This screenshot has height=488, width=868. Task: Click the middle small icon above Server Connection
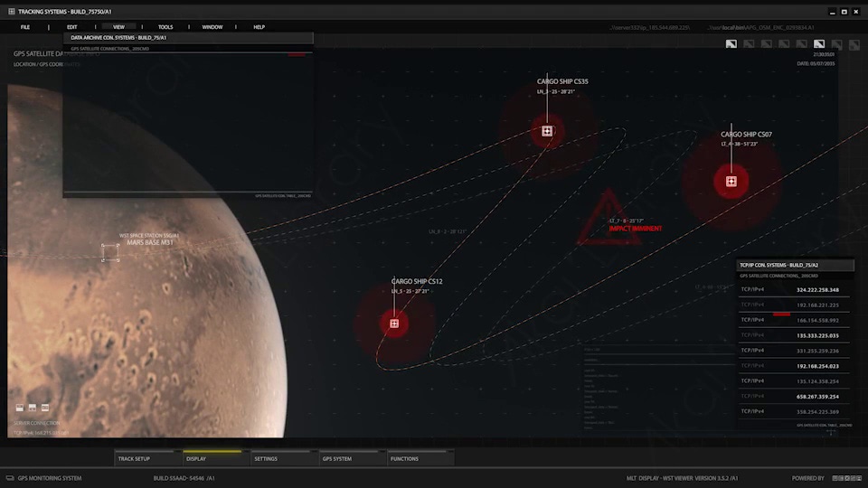tap(33, 408)
